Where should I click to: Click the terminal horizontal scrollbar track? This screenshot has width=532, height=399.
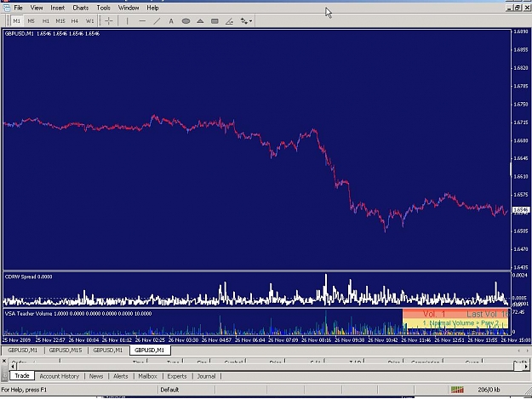point(269,366)
